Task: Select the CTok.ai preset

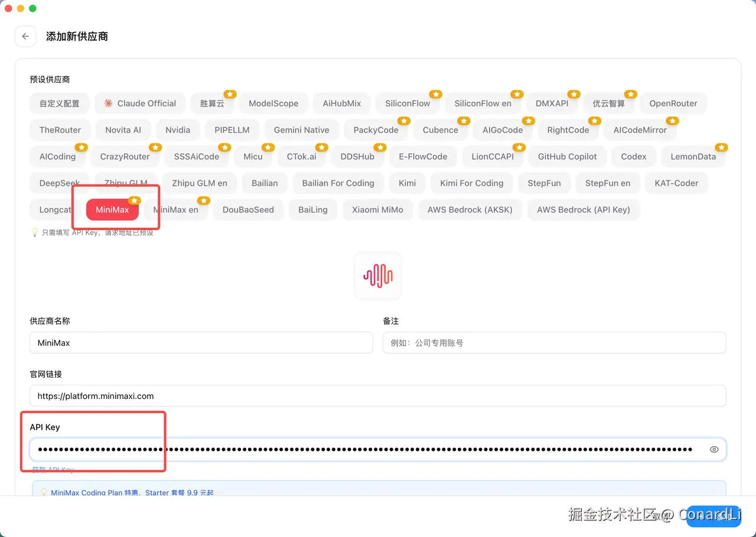Action: [302, 156]
